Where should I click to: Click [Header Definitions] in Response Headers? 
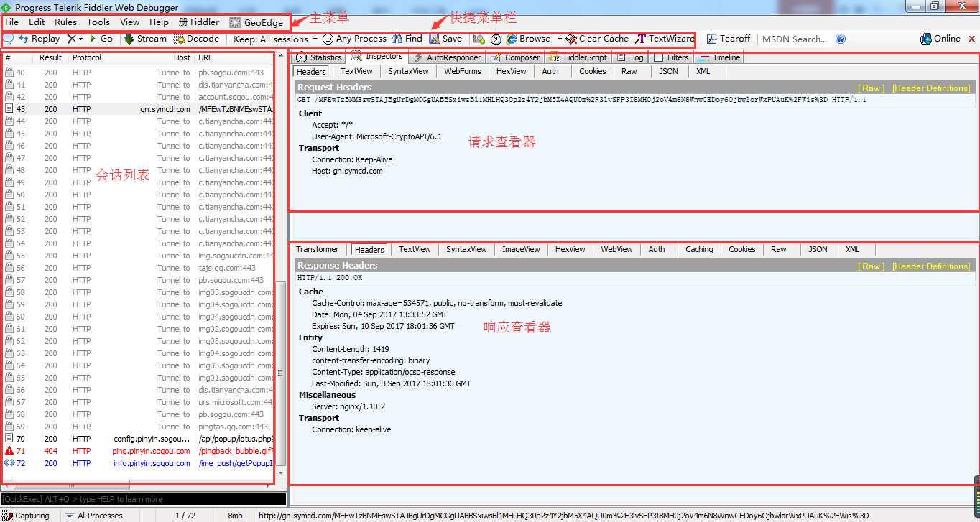(x=930, y=266)
